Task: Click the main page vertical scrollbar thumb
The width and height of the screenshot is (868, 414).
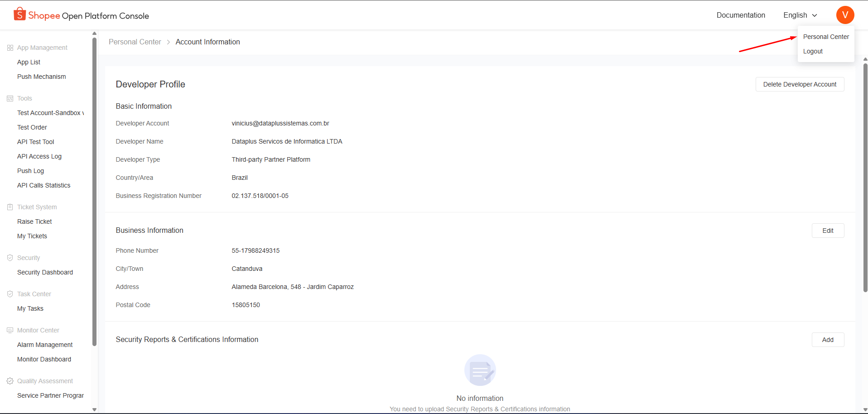Action: (865, 178)
